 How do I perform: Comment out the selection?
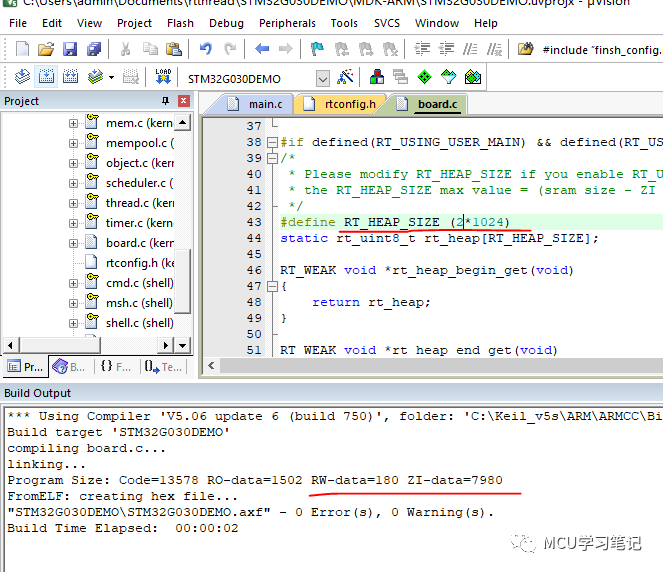click(470, 49)
